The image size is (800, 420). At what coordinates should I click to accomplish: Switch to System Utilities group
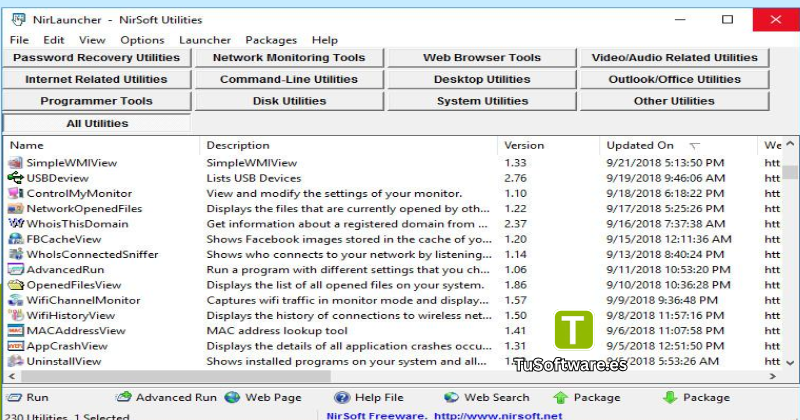pyautogui.click(x=482, y=101)
